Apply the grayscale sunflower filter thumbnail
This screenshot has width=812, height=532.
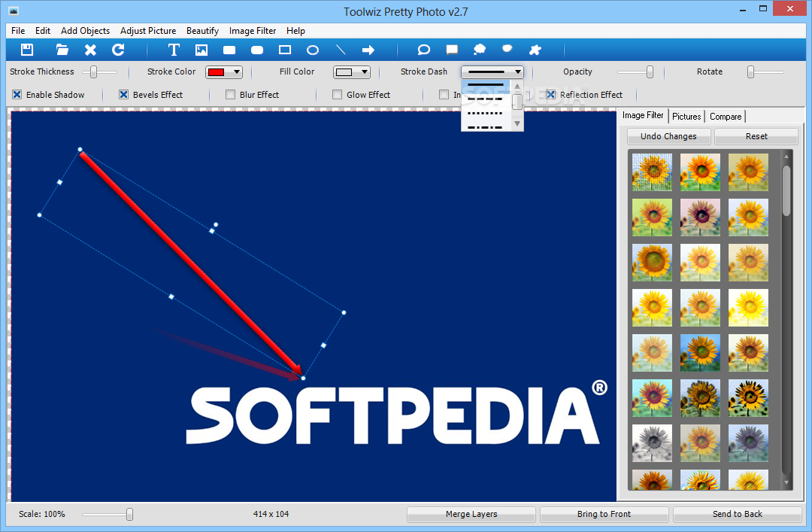click(652, 443)
